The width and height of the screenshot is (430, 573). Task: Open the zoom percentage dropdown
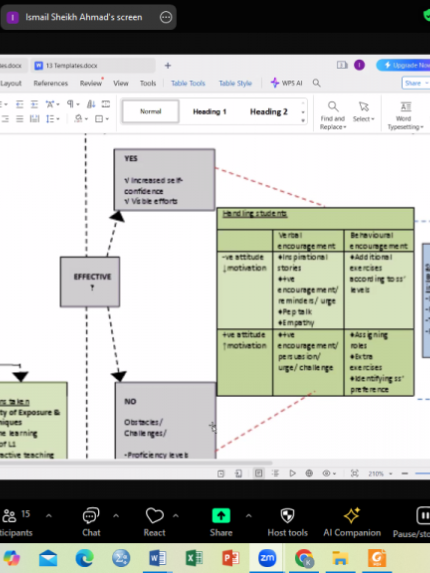pos(380,474)
